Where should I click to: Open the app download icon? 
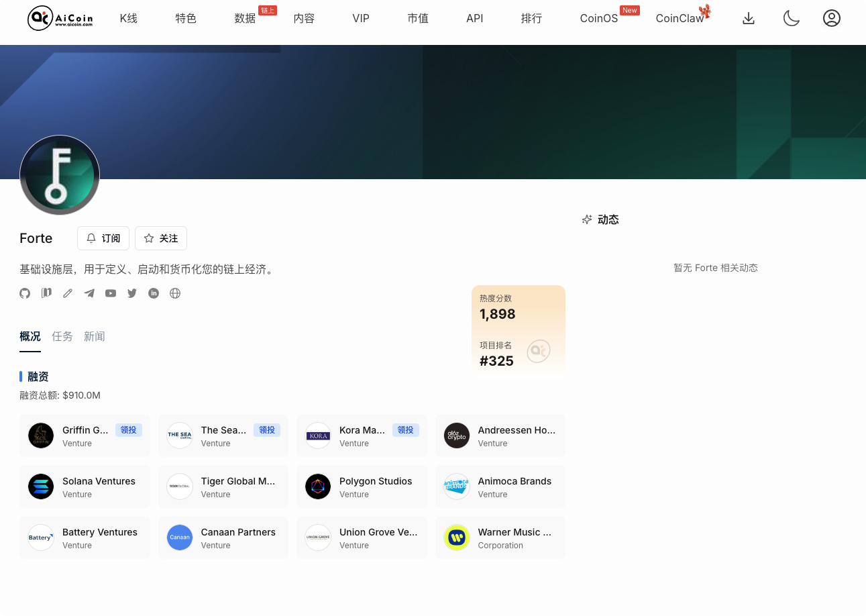coord(749,18)
